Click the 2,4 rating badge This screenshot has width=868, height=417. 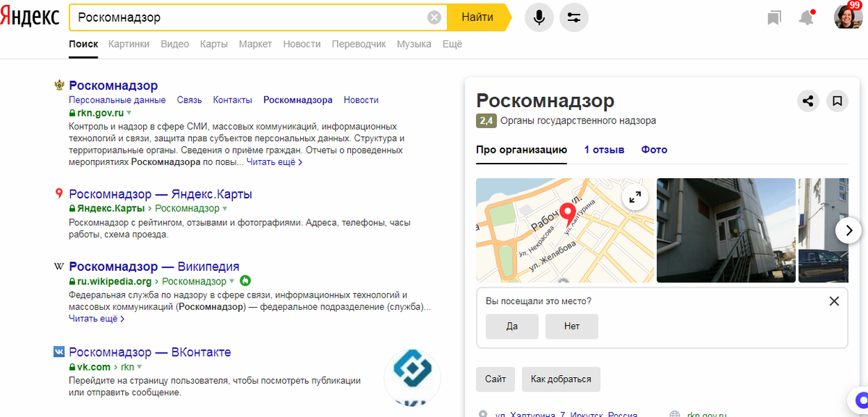click(x=486, y=121)
